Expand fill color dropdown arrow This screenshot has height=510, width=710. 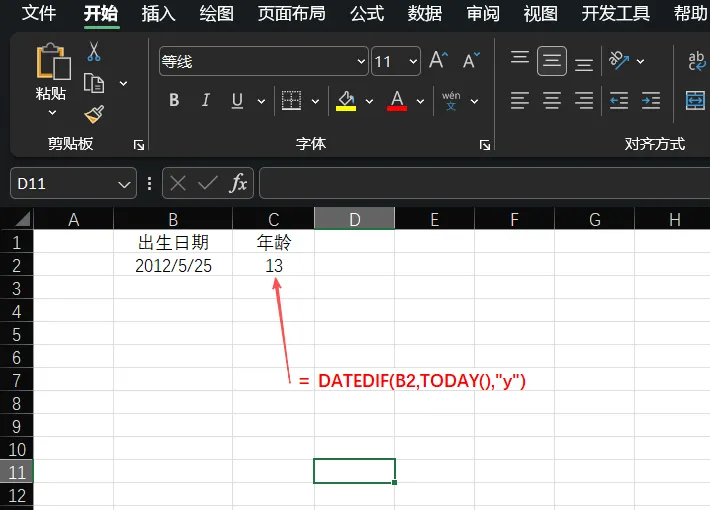click(369, 101)
